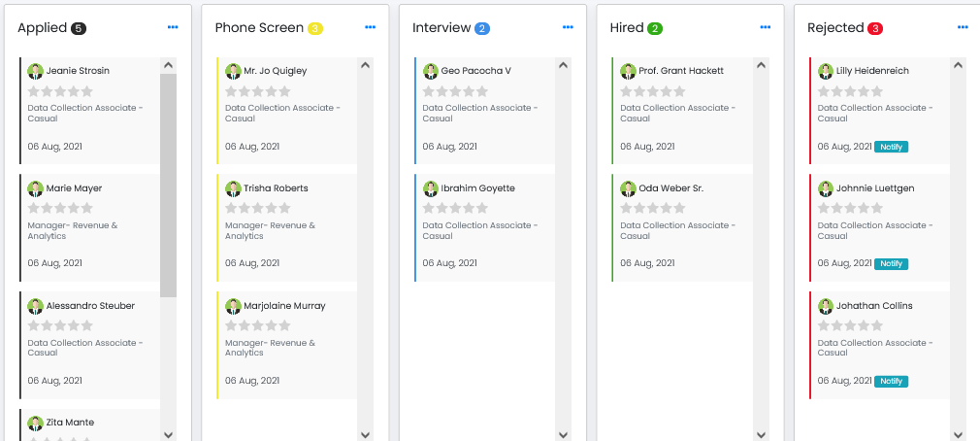Set Oda Weber Sr. rating to three stars
This screenshot has height=441, width=980.
653,208
